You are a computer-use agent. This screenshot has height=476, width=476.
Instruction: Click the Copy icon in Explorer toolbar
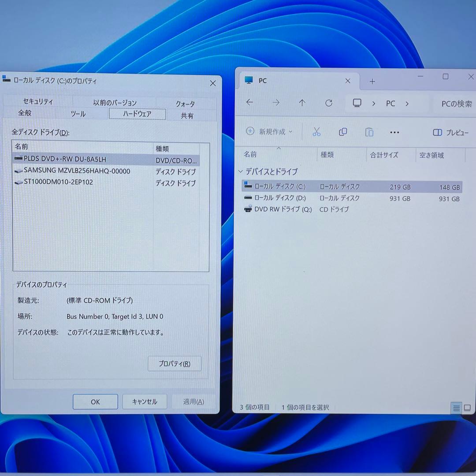tap(343, 132)
